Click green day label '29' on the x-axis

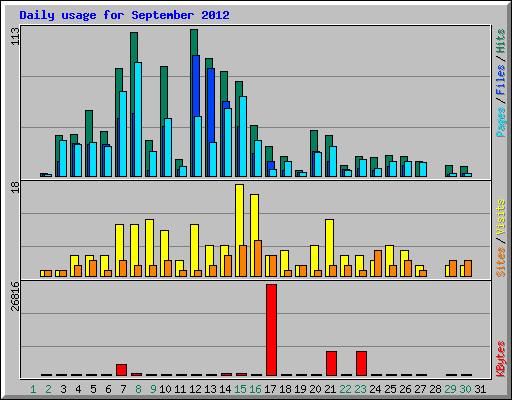point(450,389)
